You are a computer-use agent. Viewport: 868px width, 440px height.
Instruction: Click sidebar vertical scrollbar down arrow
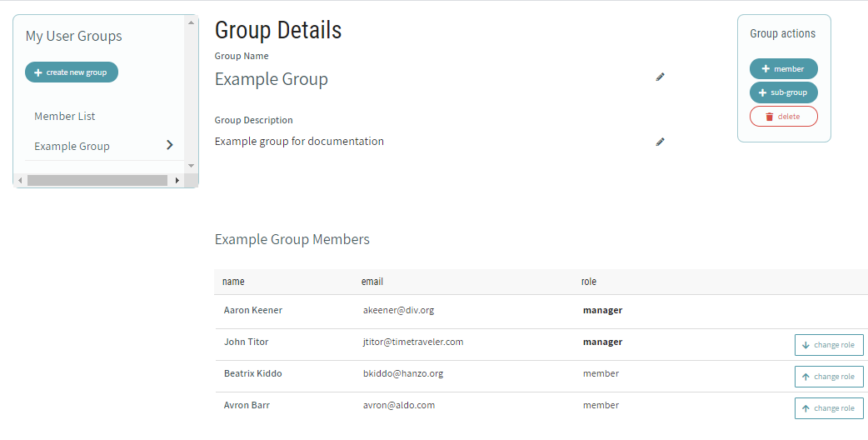coord(191,166)
